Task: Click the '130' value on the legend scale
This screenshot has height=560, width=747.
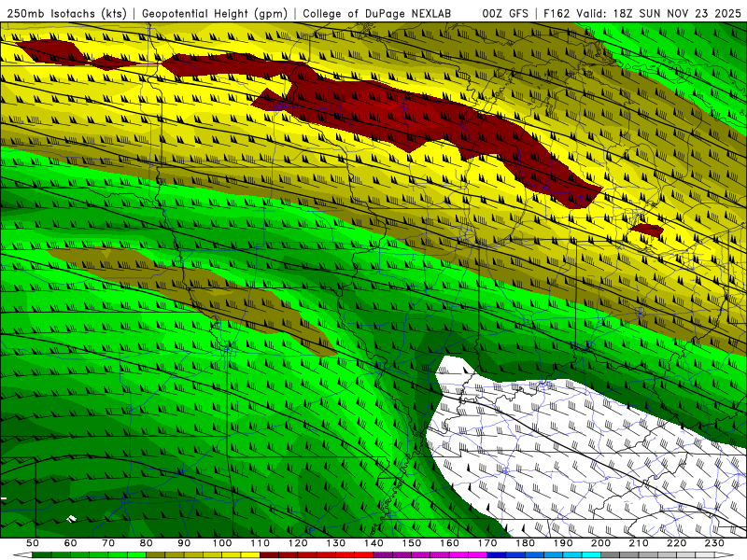Action: coord(336,543)
